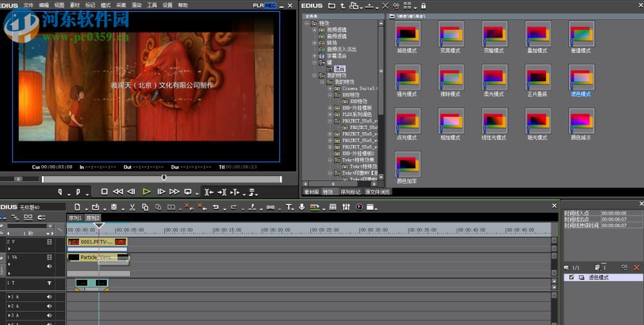Switch to the 序列1 timeline tab
Image resolution: width=644 pixels, height=325 pixels.
[x=75, y=218]
